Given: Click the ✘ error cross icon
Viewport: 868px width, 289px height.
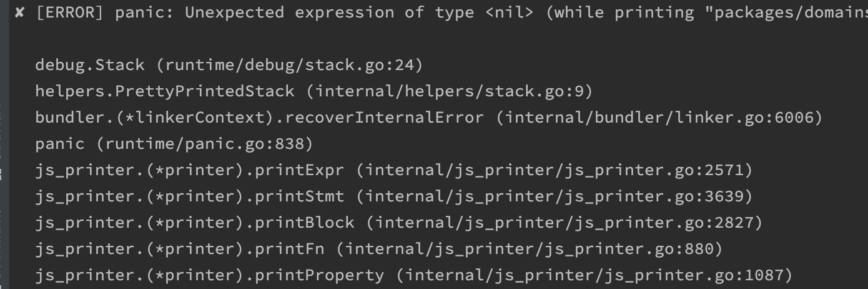Looking at the screenshot, I should click(19, 13).
